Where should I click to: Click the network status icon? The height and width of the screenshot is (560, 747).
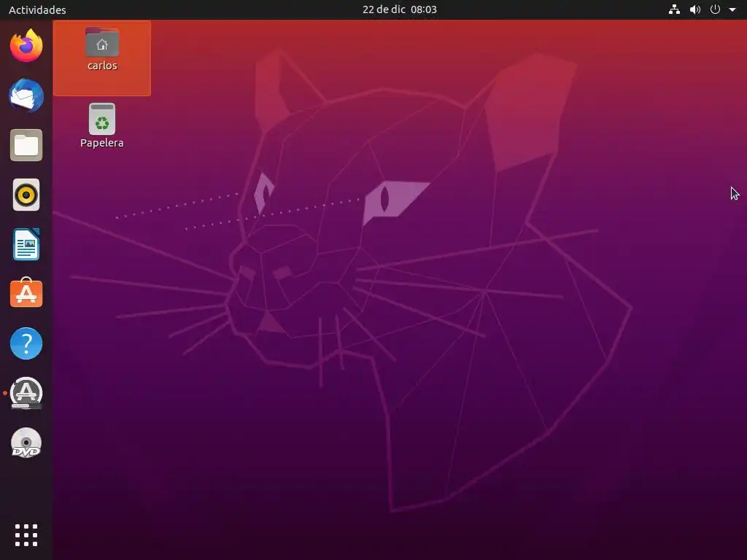click(x=674, y=9)
